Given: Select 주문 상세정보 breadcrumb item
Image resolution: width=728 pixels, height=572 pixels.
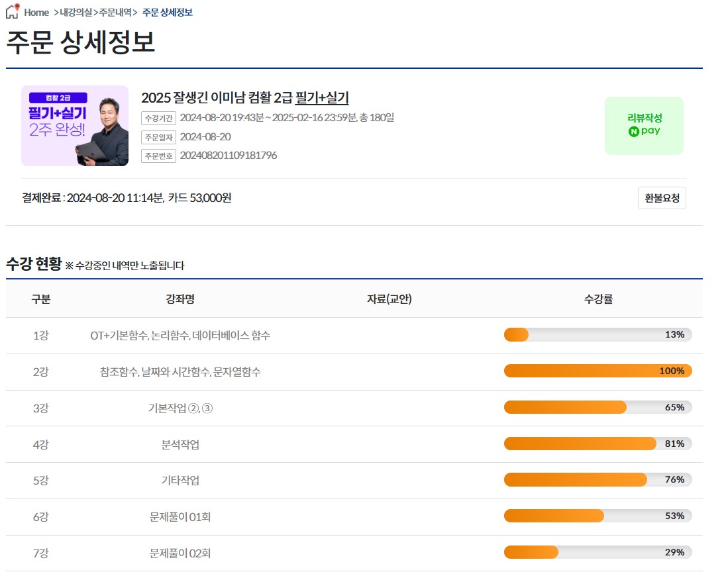Looking at the screenshot, I should [168, 13].
